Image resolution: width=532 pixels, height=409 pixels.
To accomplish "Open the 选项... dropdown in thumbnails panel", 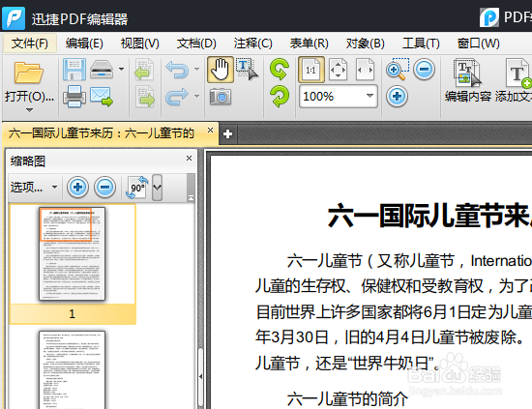I will tap(34, 187).
